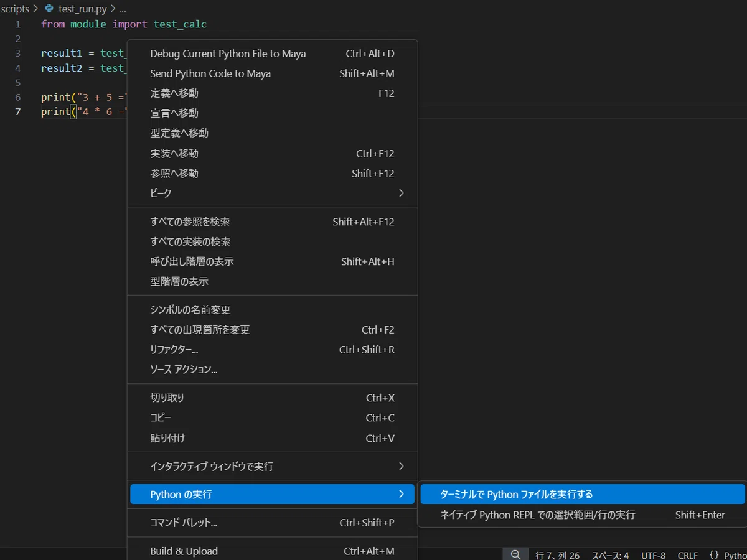Click the zoom out magnifier status icon
Image resolution: width=747 pixels, height=560 pixels.
pyautogui.click(x=515, y=555)
